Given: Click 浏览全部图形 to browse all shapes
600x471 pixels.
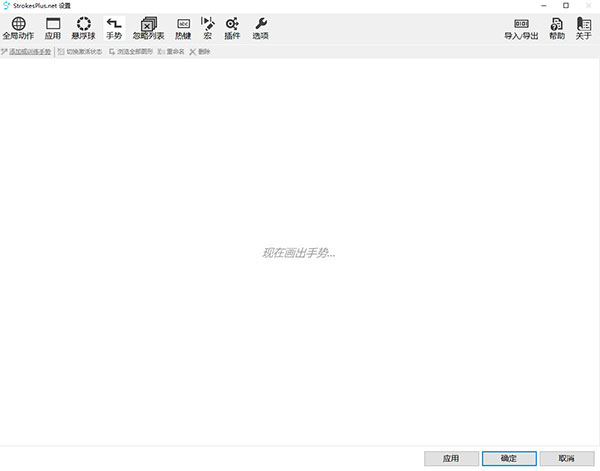Looking at the screenshot, I should click(x=131, y=51).
